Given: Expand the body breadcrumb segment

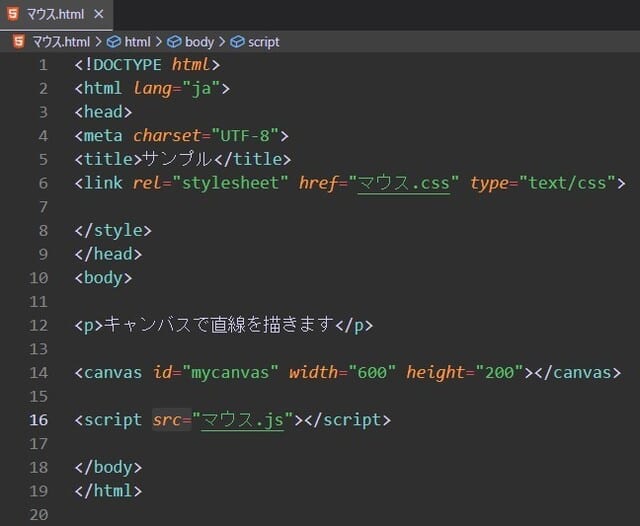Looking at the screenshot, I should (x=199, y=42).
